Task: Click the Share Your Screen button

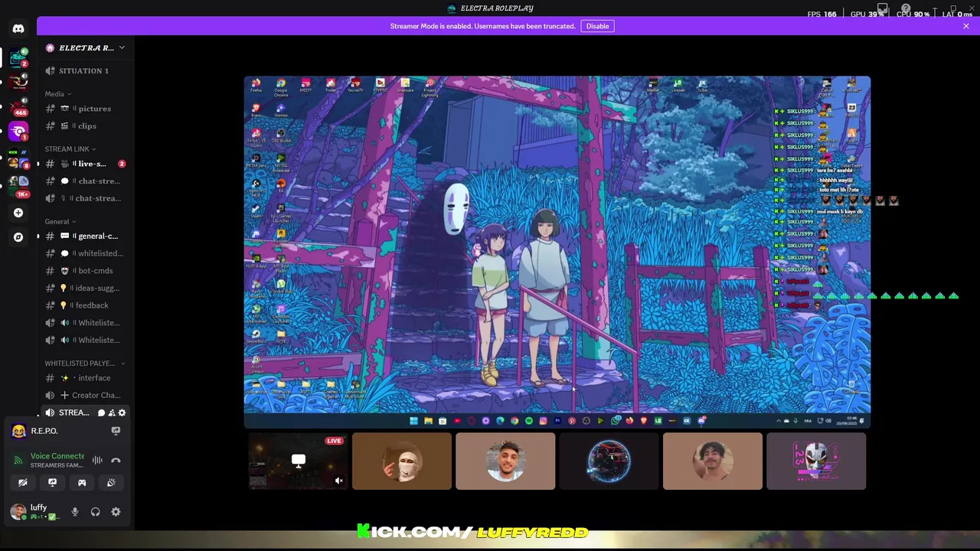Action: (52, 483)
